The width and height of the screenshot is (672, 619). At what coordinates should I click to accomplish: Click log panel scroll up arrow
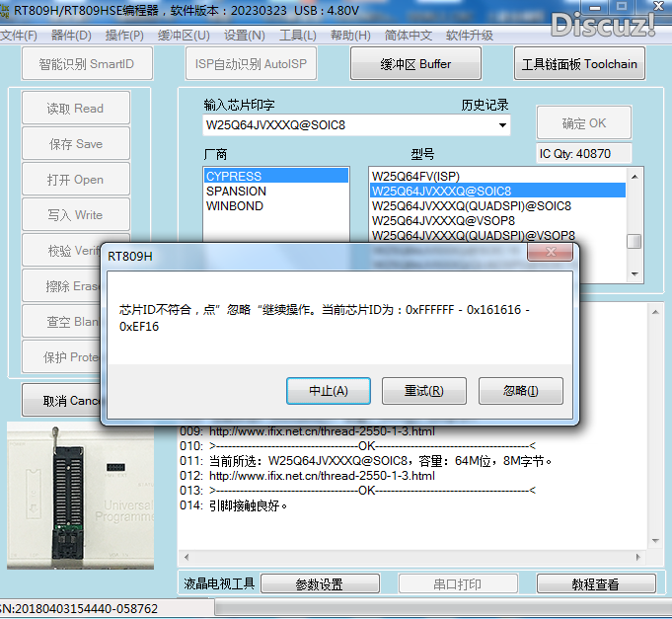pos(655,312)
